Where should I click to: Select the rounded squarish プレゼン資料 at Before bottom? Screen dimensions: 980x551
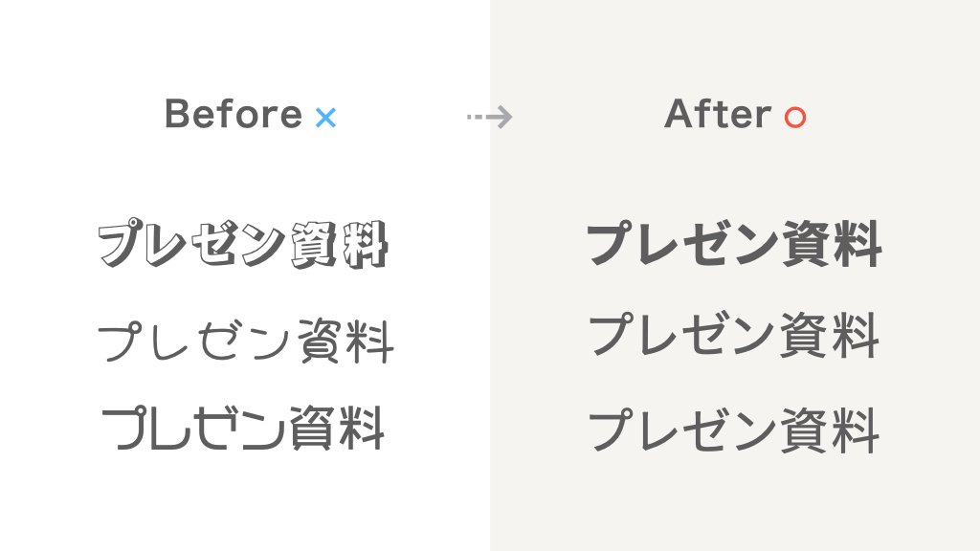pyautogui.click(x=243, y=428)
